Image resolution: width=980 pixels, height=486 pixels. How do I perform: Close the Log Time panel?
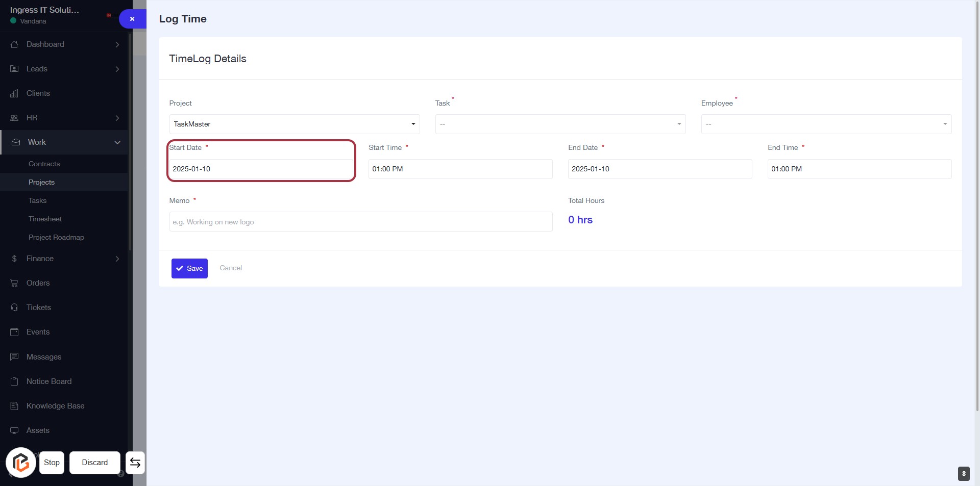click(x=132, y=19)
